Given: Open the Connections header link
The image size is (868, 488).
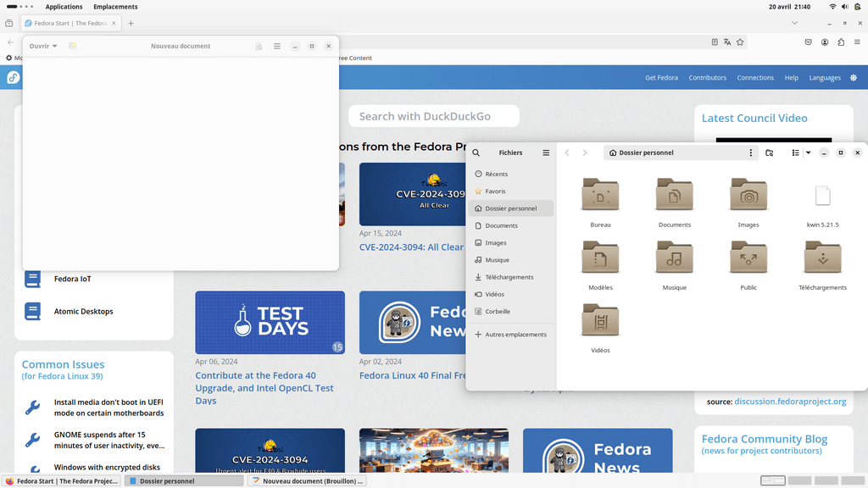Looking at the screenshot, I should (755, 77).
